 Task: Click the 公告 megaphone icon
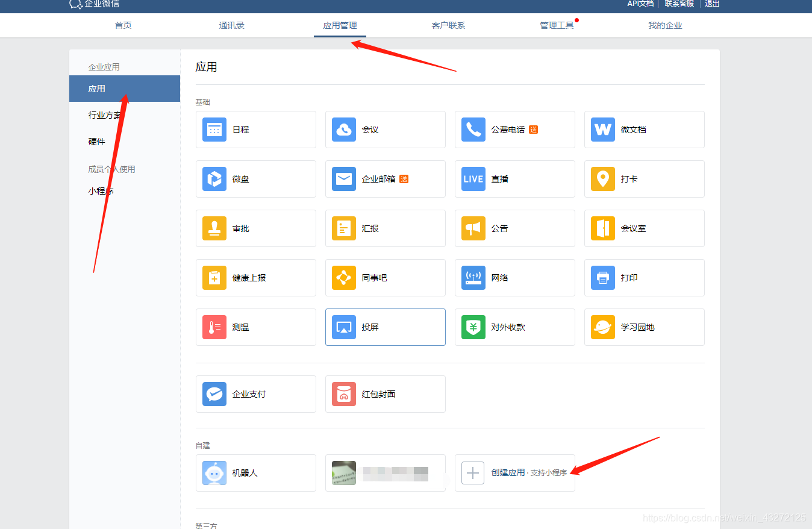coord(473,228)
